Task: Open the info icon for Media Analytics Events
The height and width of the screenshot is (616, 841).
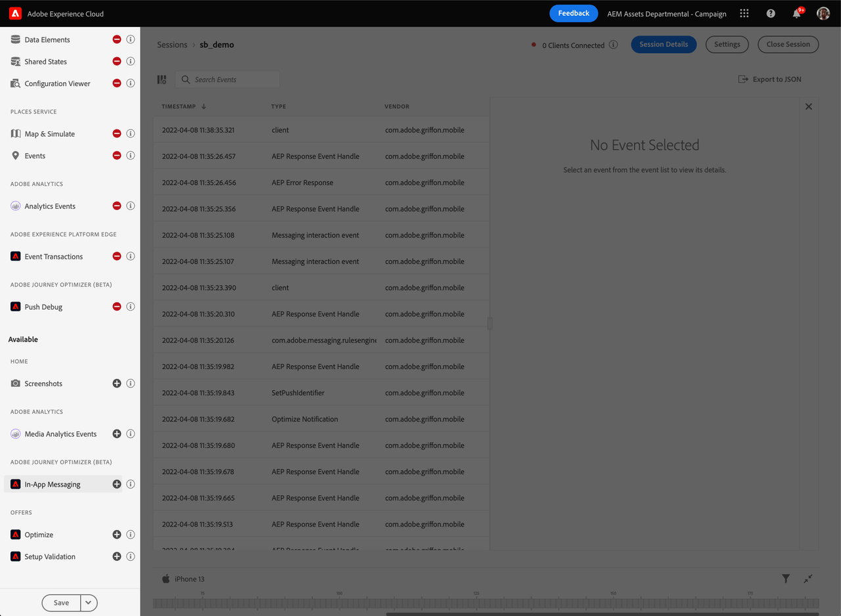Action: [131, 433]
